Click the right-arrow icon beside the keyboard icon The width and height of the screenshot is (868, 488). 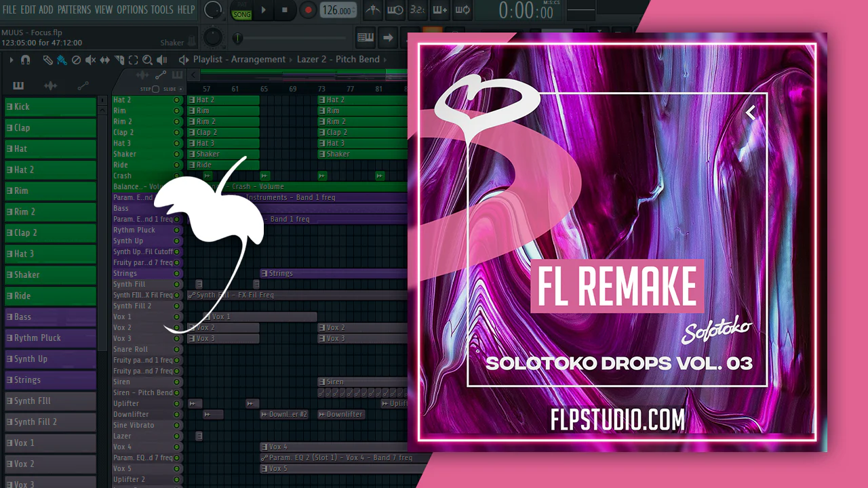click(389, 37)
